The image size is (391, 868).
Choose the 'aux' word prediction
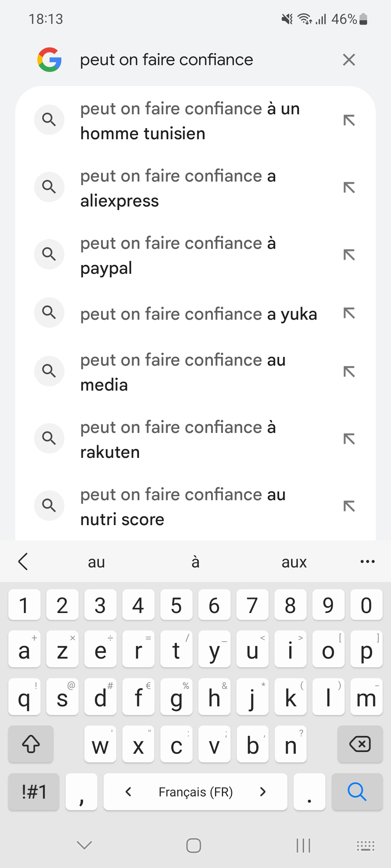click(x=294, y=562)
